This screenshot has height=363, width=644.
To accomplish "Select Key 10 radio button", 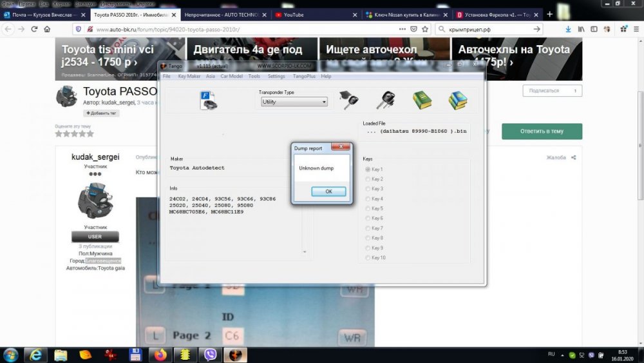I will coord(368,258).
